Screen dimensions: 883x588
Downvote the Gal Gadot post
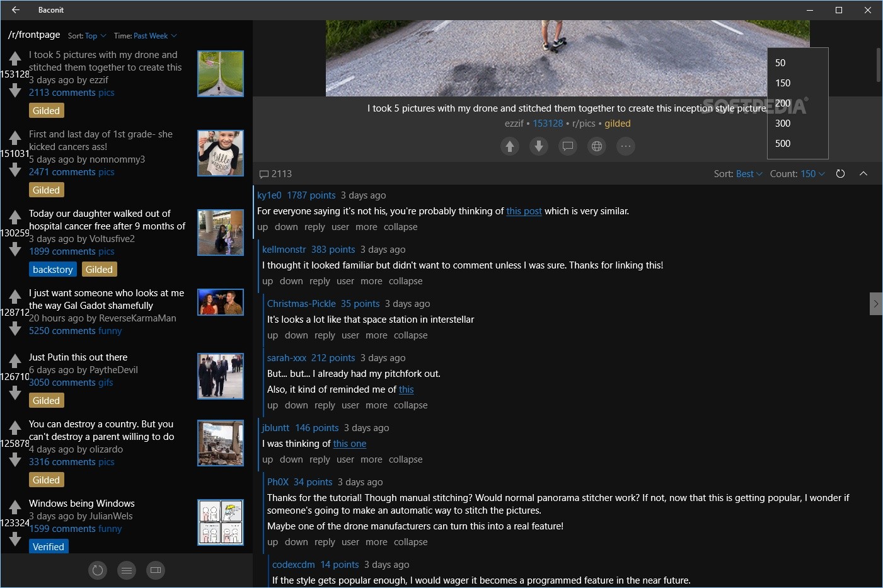pos(15,328)
